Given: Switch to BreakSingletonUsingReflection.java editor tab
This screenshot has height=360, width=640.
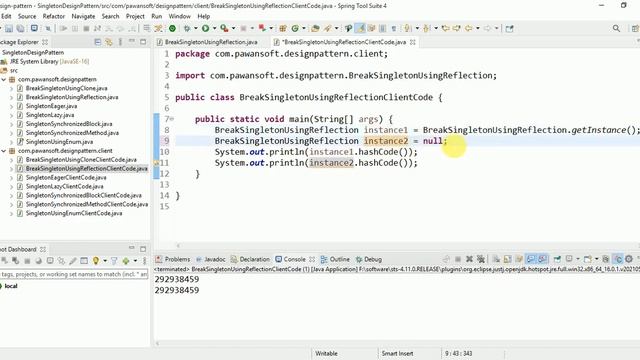Looking at the screenshot, I should point(207,42).
